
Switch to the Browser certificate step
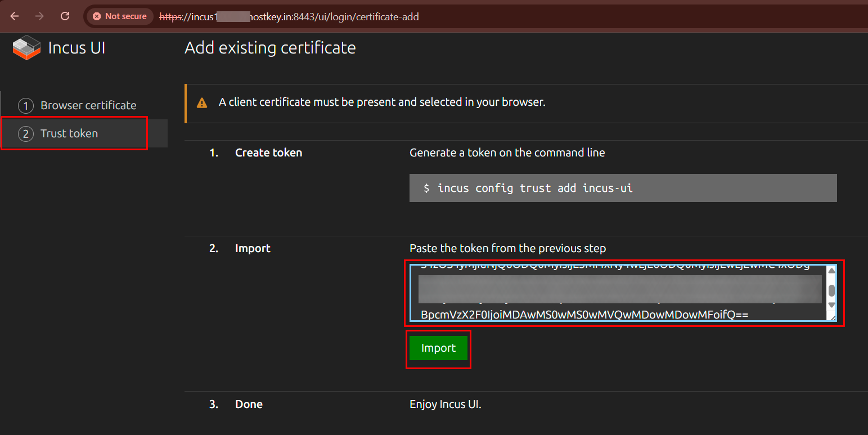88,105
